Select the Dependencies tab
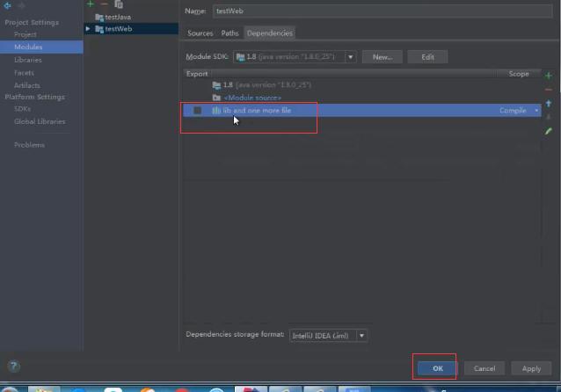 (x=270, y=33)
